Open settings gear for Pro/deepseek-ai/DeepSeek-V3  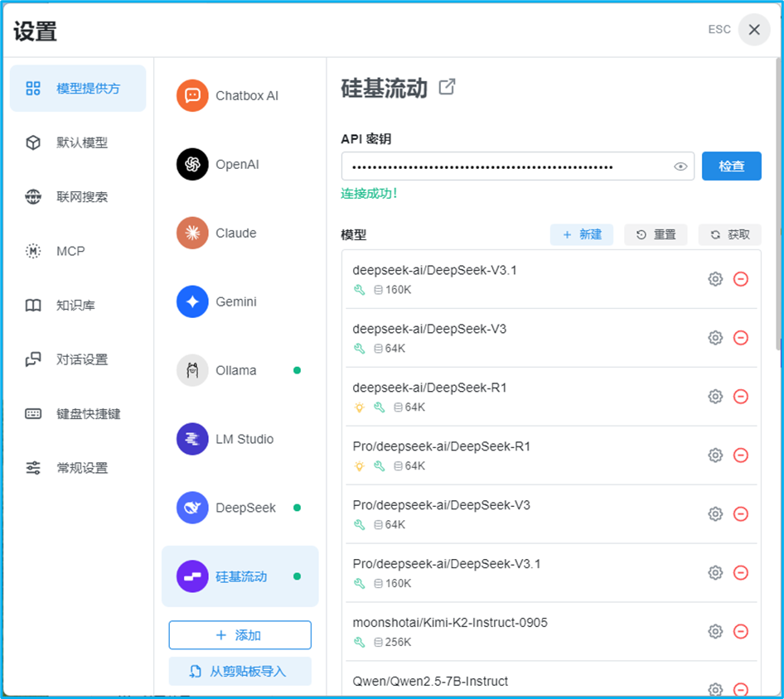point(715,513)
